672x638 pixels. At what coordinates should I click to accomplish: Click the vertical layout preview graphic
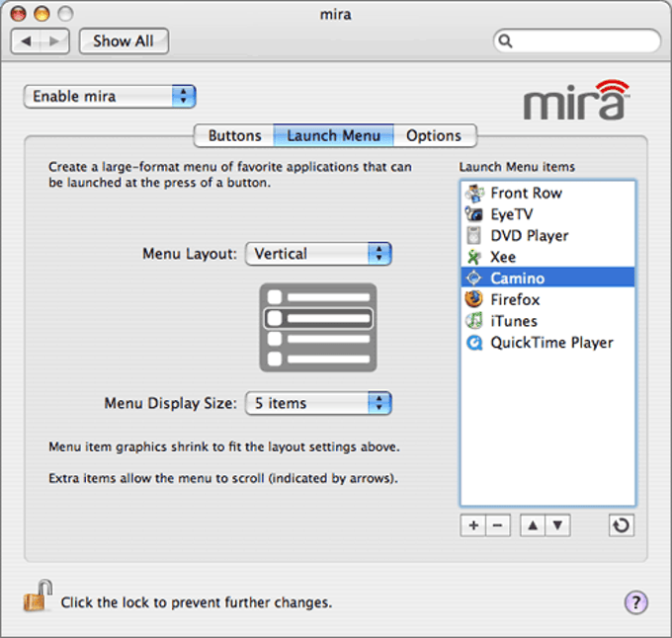coord(318,328)
